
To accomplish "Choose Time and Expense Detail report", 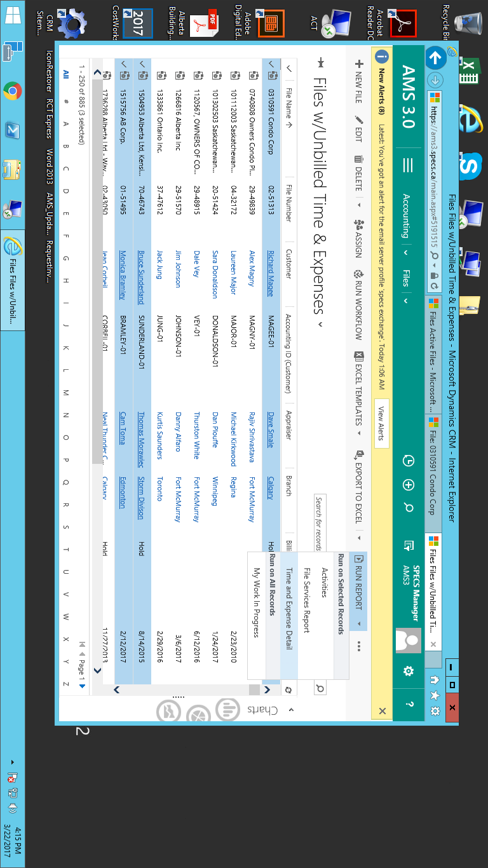I will point(288,608).
